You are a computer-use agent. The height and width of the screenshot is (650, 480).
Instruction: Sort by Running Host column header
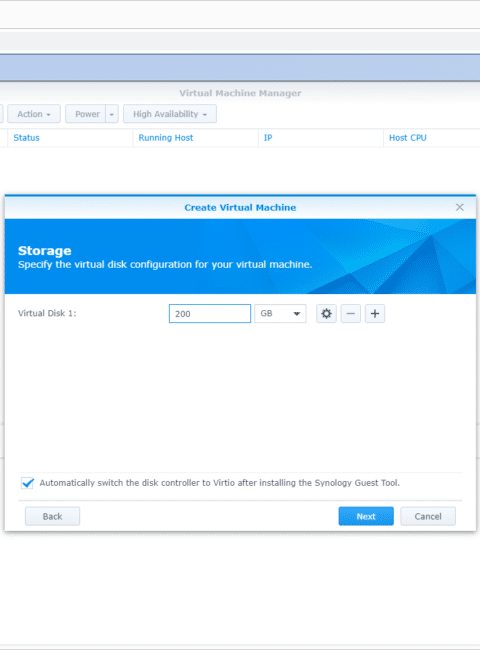coord(195,138)
